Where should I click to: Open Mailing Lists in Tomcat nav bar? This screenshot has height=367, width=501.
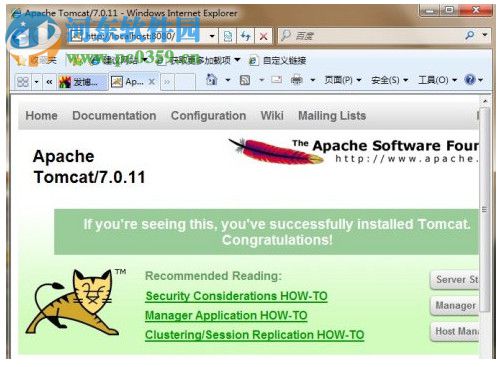pos(332,116)
